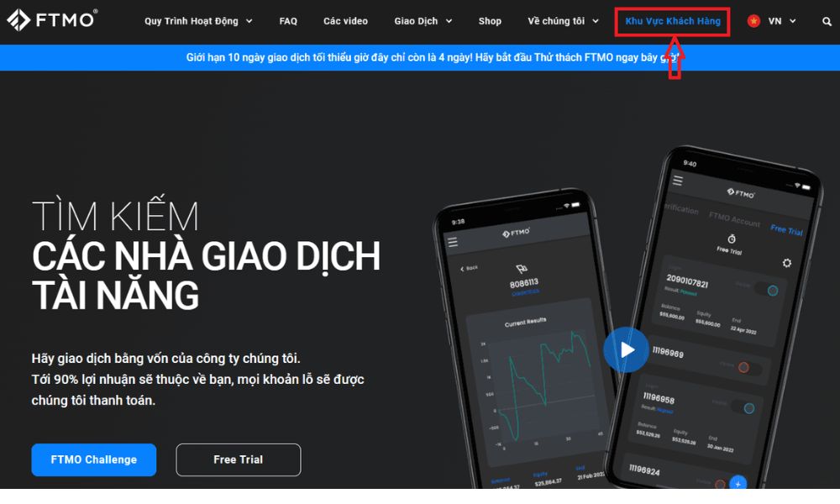
Task: Toggle switch for account 1196969
Action: [x=748, y=367]
